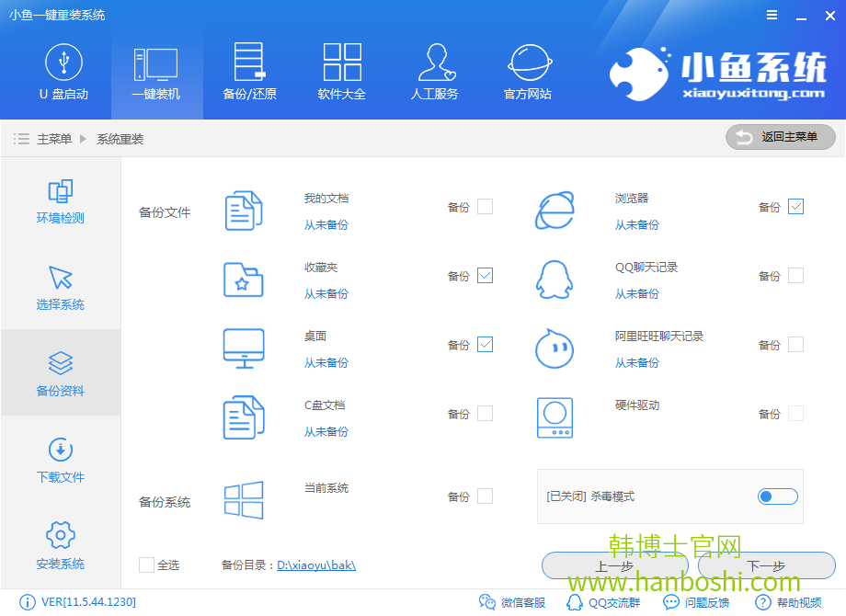Viewport: 846px width, 616px height.
Task: Contact 微信客服 at the bottom
Action: [x=512, y=602]
